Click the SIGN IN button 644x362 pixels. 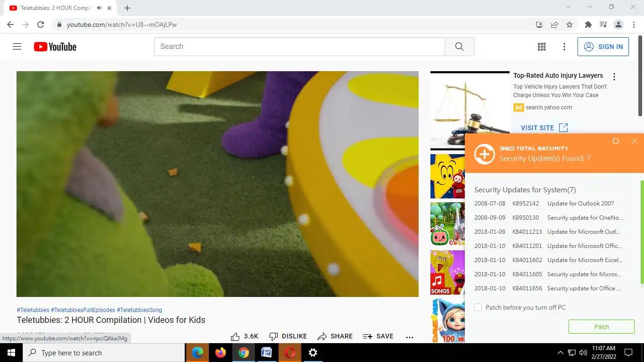[x=603, y=47]
